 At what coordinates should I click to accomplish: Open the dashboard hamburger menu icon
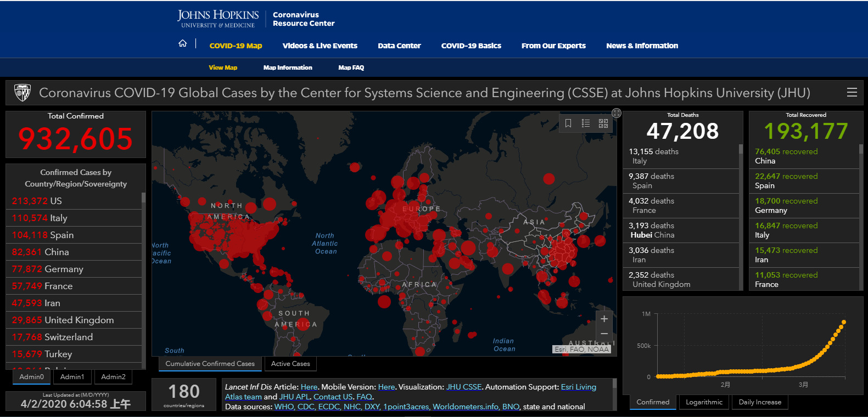(852, 92)
